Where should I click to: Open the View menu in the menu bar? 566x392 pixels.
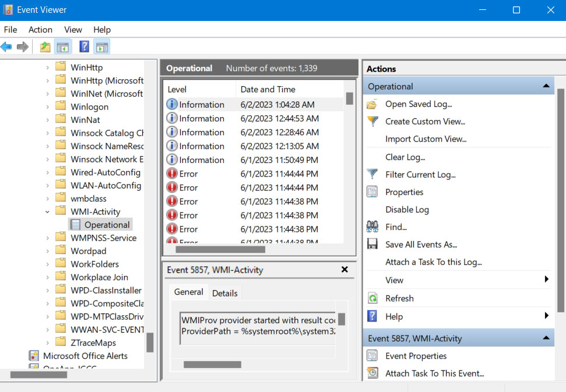73,30
